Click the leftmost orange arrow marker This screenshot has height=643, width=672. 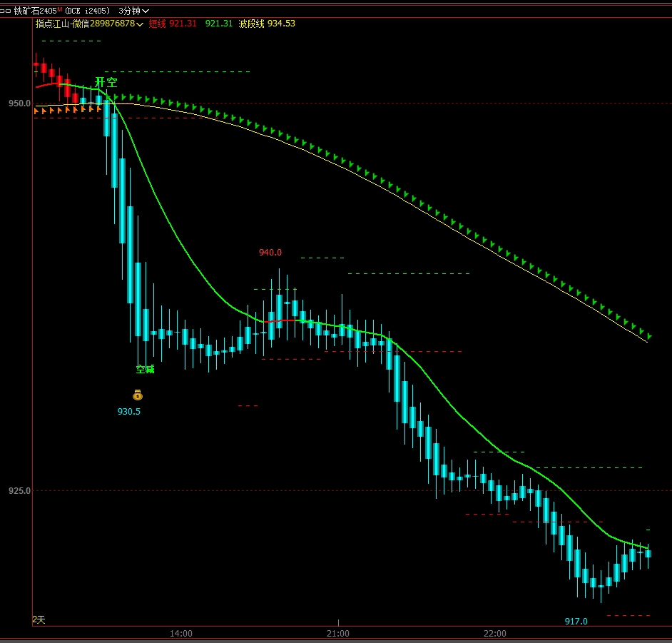(36, 111)
